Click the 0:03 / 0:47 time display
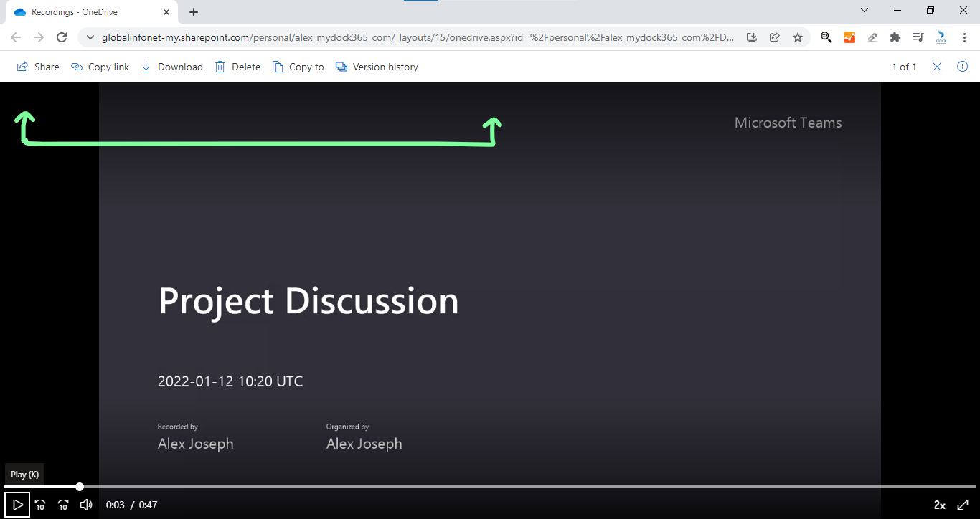 (x=132, y=505)
